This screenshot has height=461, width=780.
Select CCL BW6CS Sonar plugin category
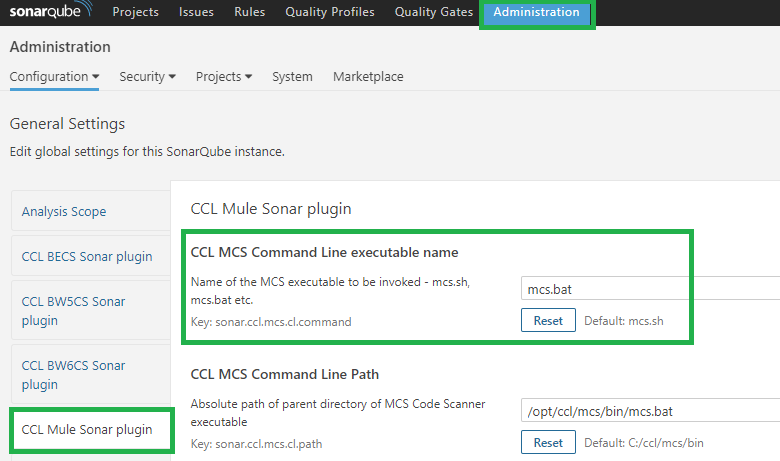91,374
